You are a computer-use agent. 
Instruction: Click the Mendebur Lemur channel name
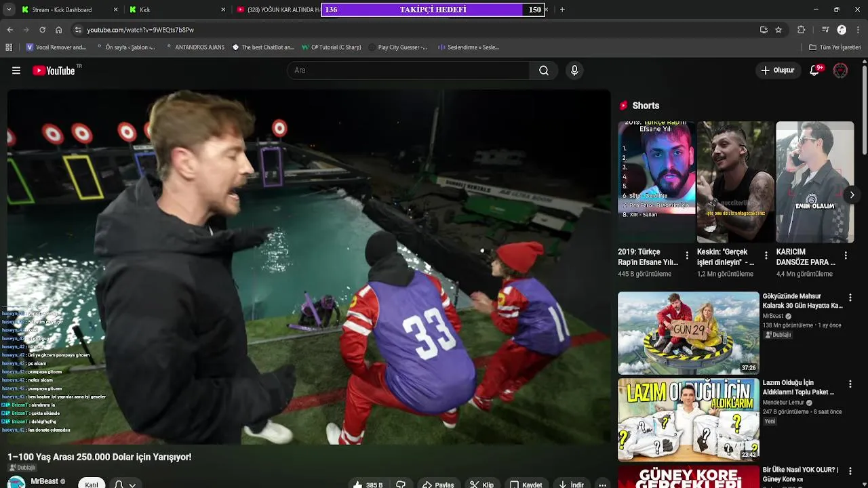tap(783, 402)
